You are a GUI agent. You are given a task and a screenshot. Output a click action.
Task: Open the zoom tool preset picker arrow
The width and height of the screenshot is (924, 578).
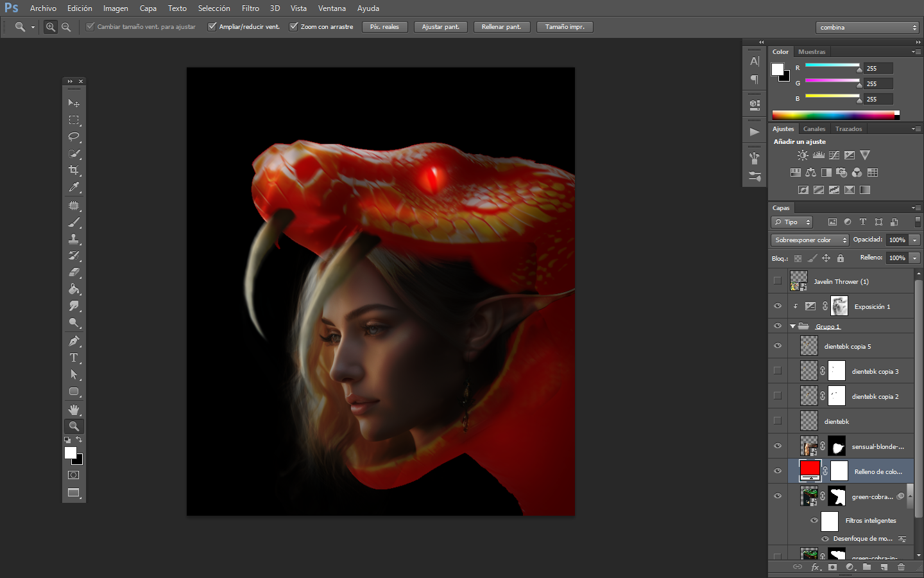(x=33, y=28)
